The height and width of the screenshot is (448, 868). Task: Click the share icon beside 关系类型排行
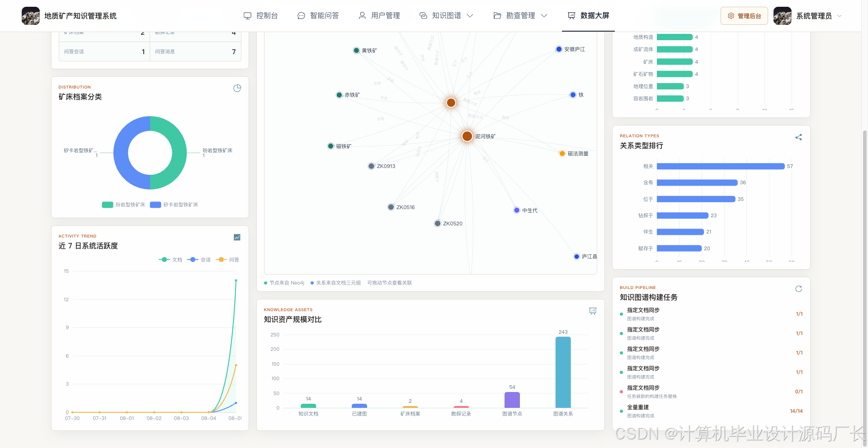point(798,137)
